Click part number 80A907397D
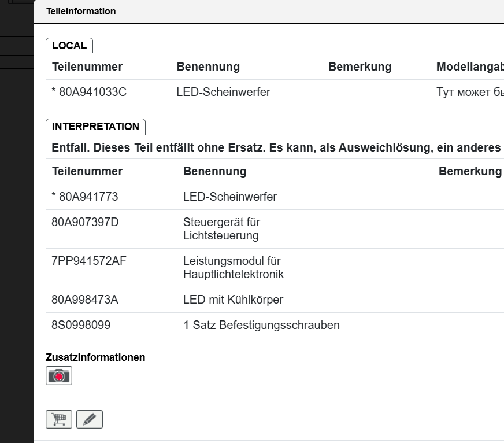Viewport: 504px width, 443px height. click(x=85, y=222)
